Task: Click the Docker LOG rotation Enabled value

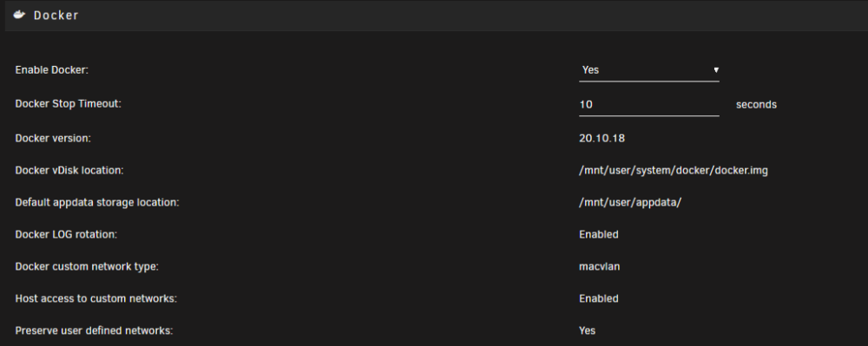Action: 598,234
